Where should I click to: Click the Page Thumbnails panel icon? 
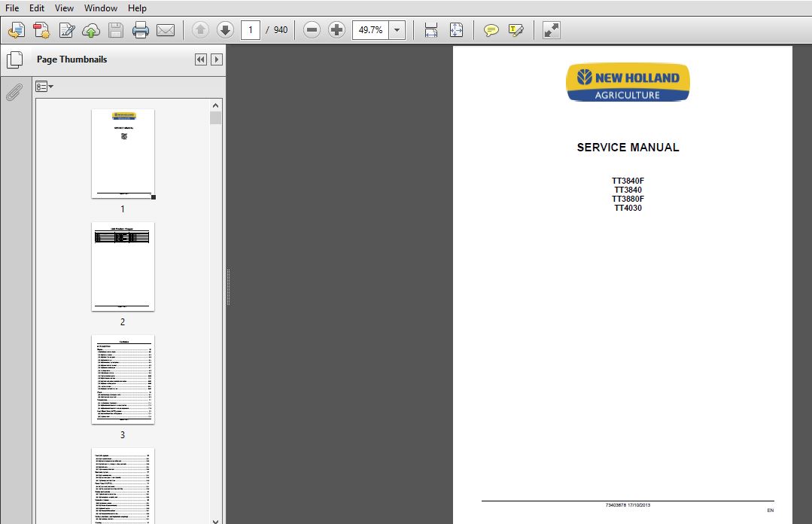tap(15, 59)
